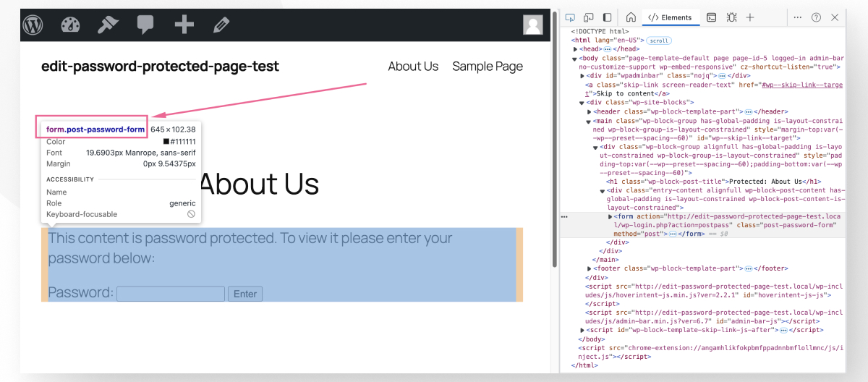Activate the inspect element picker tool
This screenshot has height=382, width=868.
pos(570,17)
